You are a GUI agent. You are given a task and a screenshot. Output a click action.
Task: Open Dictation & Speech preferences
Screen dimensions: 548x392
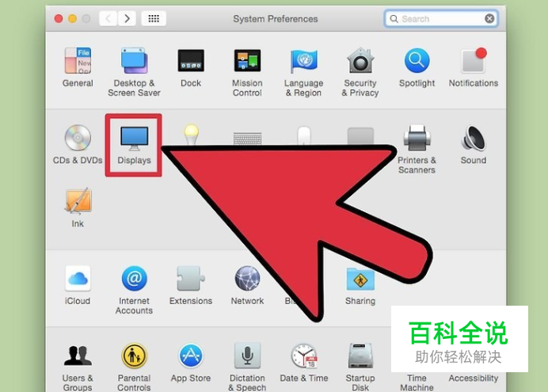[247, 367]
